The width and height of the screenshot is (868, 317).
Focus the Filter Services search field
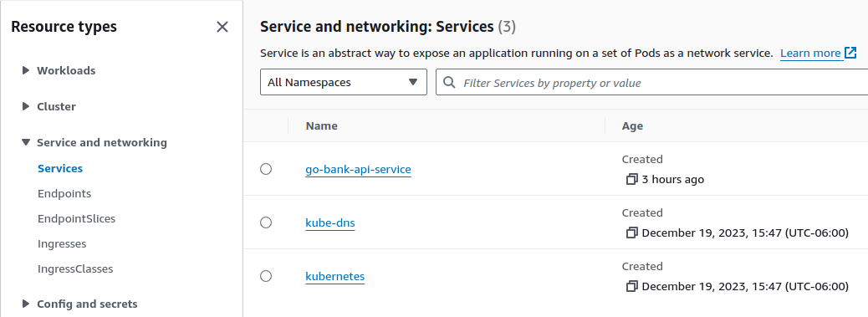653,82
